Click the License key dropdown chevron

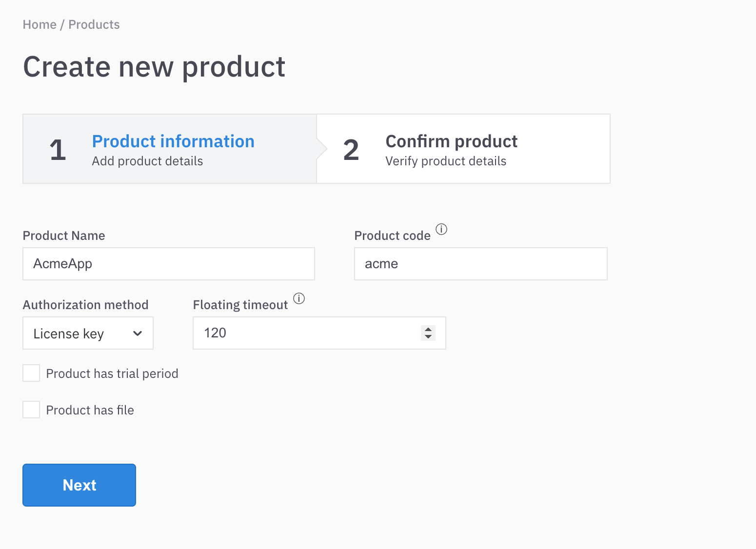coord(138,333)
